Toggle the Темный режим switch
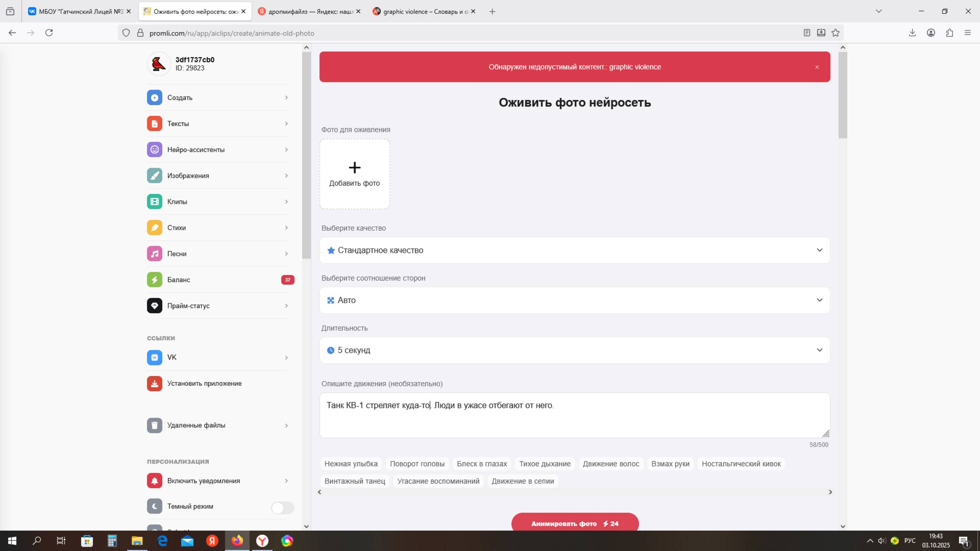 282,507
